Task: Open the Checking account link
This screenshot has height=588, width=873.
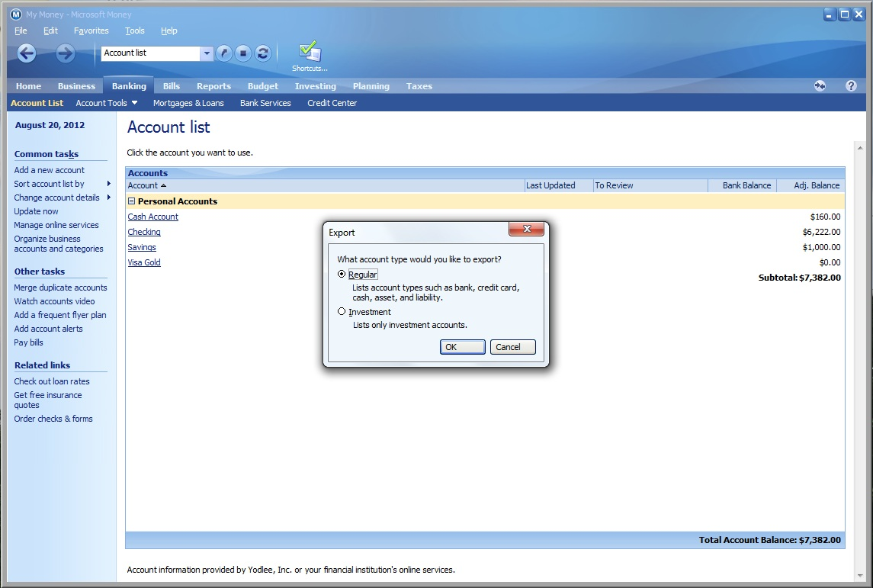Action: 144,231
